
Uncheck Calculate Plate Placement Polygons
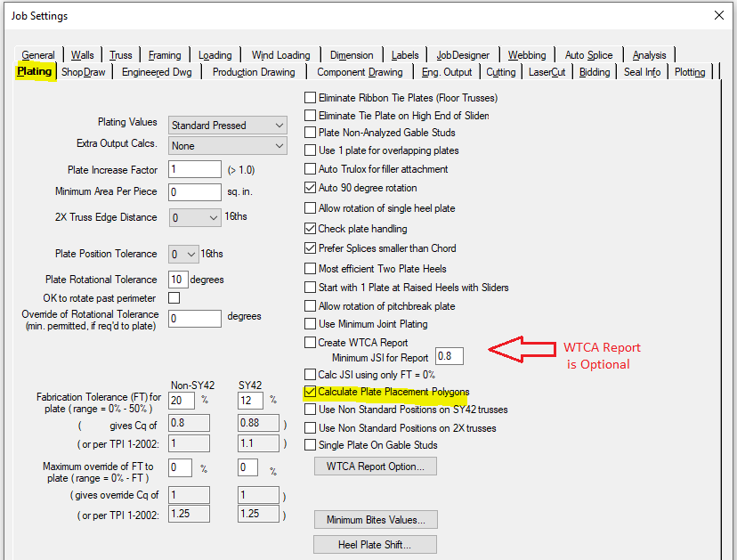coord(311,392)
